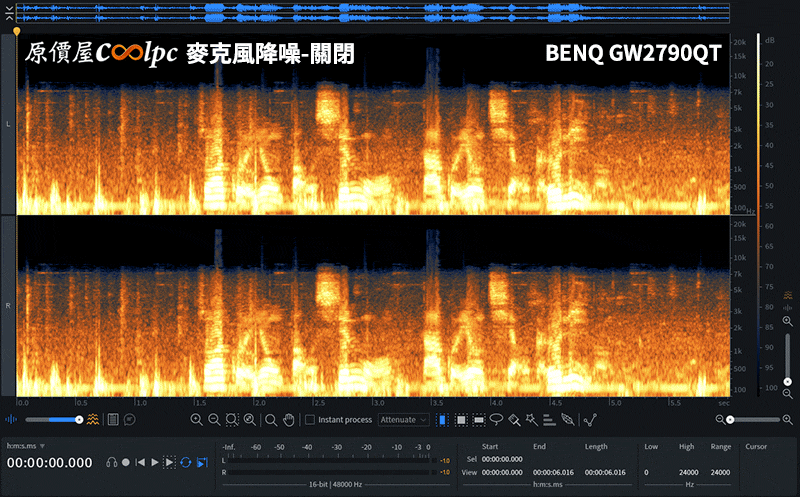Start playback with the Play button
800x497 pixels.
(x=155, y=462)
